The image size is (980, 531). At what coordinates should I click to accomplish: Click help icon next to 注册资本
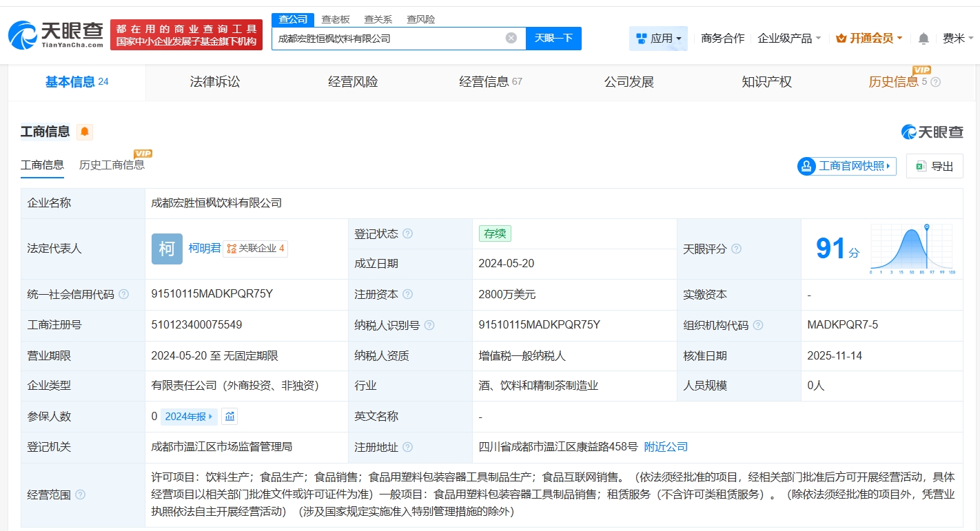pyautogui.click(x=408, y=294)
